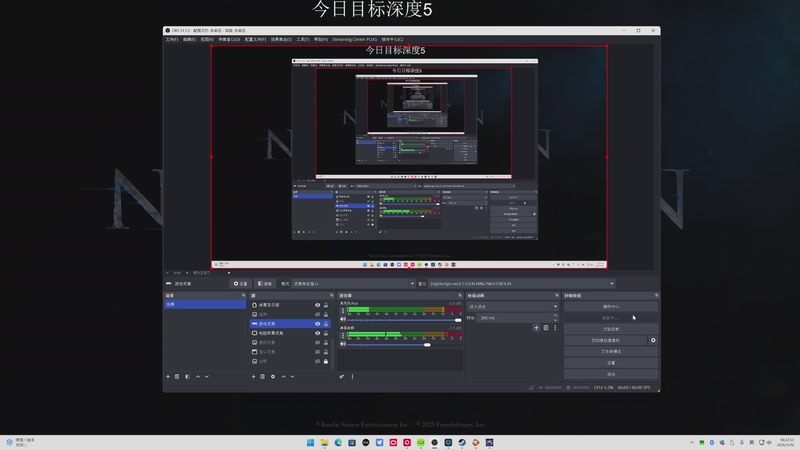Move scene up arrow in Scenes toolbar

pyautogui.click(x=198, y=377)
